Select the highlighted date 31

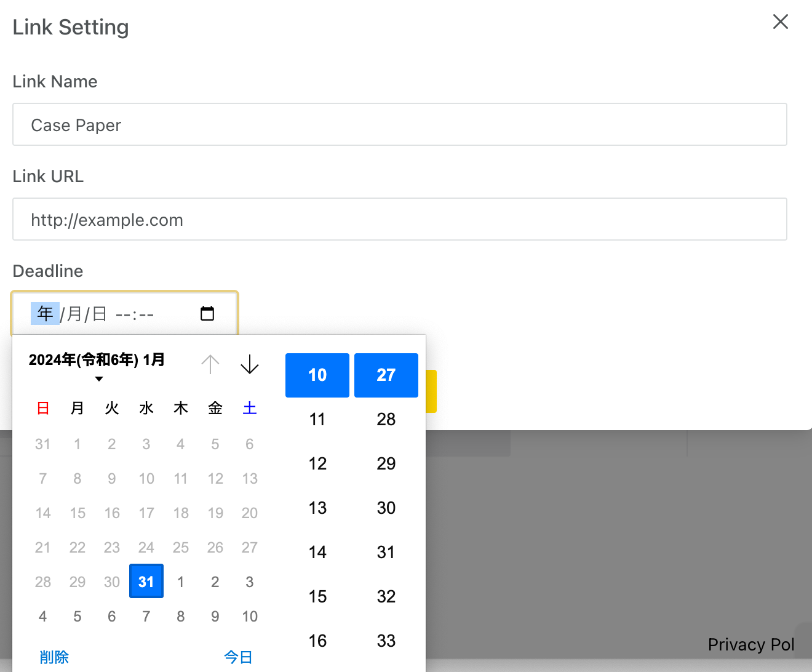point(146,581)
